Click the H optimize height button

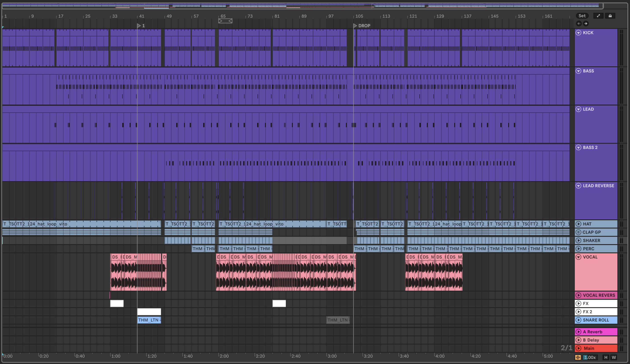pos(606,357)
